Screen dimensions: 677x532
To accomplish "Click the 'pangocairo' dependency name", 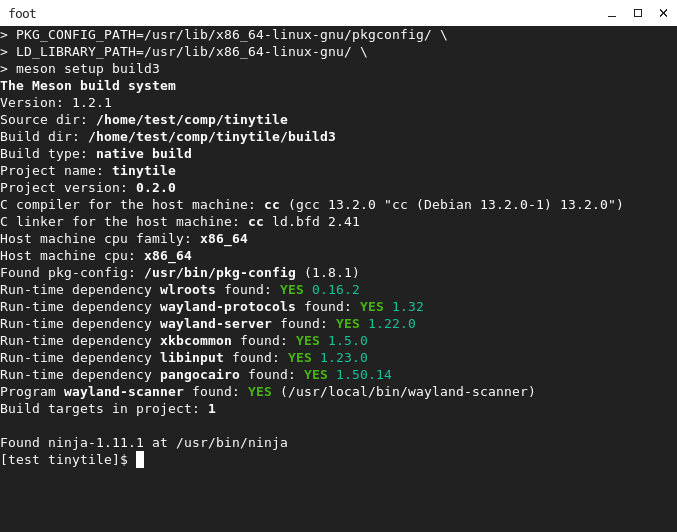I will tap(200, 375).
